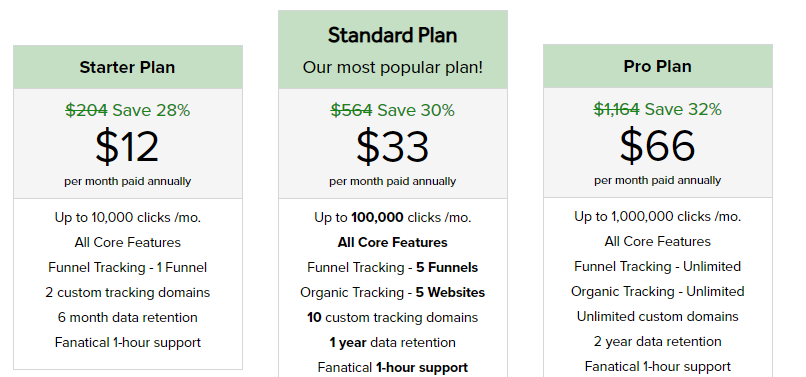Click 'Our most popular plan!' subtitle
Image resolution: width=806 pixels, height=377 pixels.
click(x=393, y=67)
